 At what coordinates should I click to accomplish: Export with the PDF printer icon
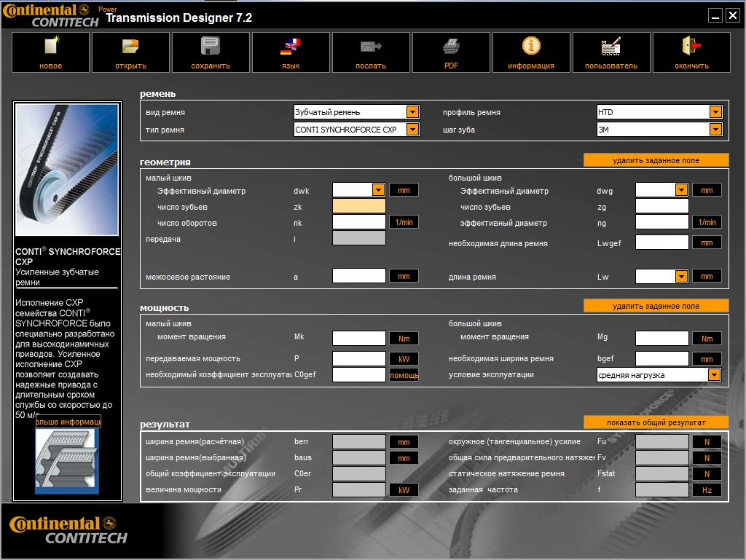pos(451,52)
